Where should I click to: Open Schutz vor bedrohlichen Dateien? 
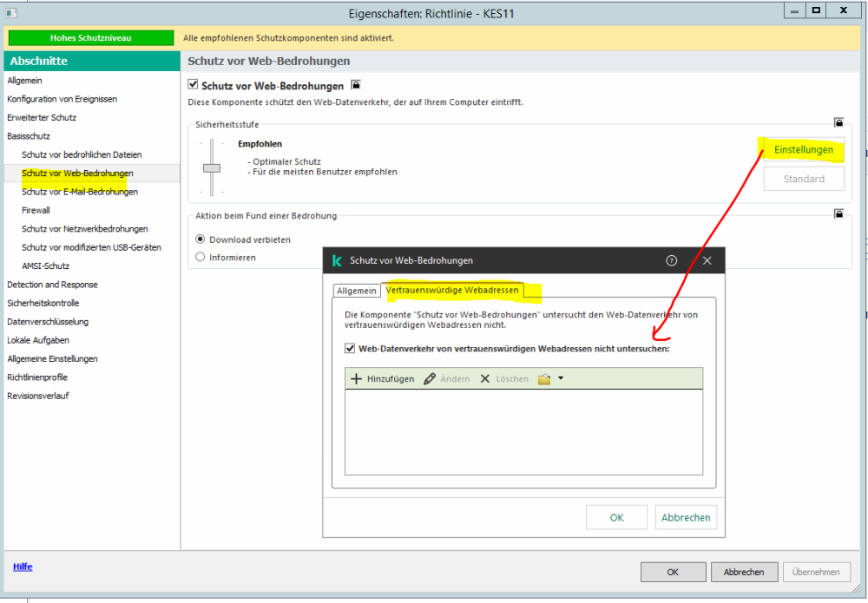tap(82, 154)
